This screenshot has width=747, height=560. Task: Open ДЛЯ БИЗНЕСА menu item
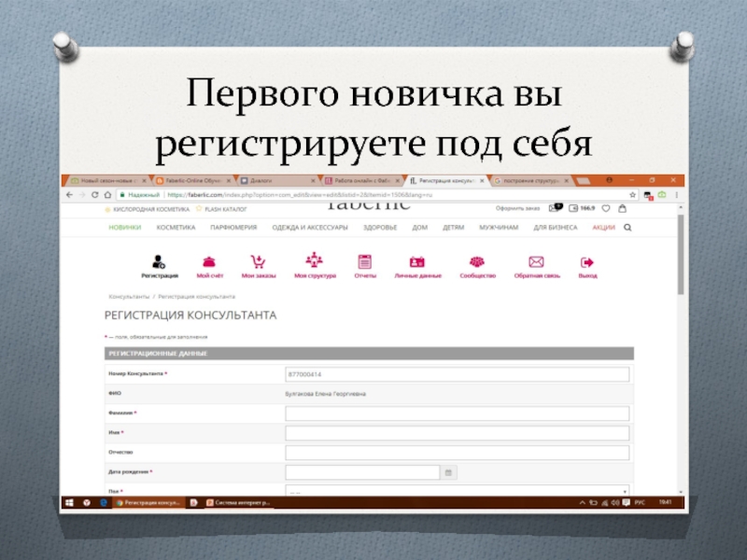pos(555,228)
